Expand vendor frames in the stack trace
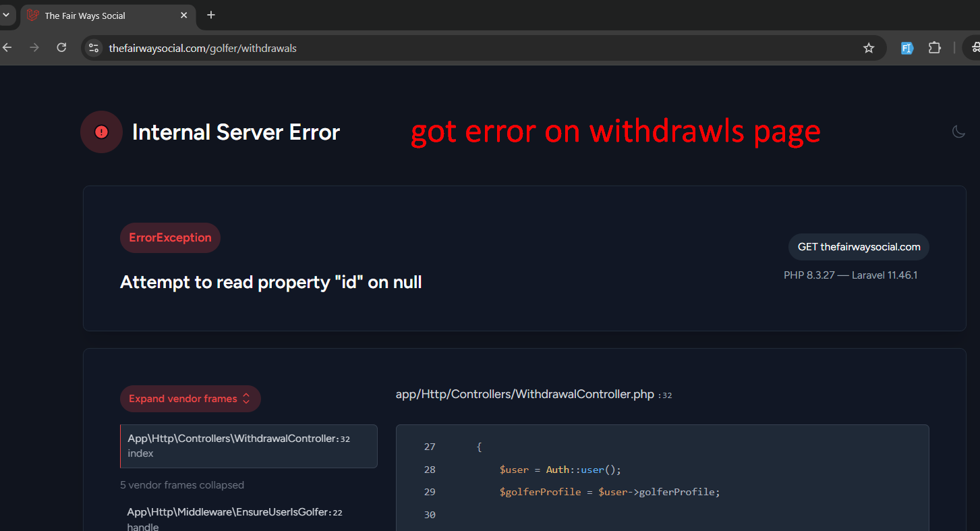Viewport: 980px width, 531px height. point(190,399)
